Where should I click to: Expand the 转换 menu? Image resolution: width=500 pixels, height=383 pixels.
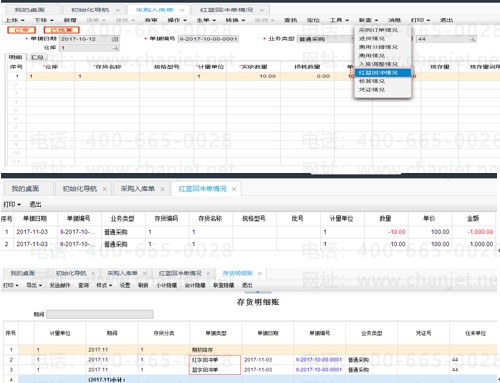coord(235,20)
